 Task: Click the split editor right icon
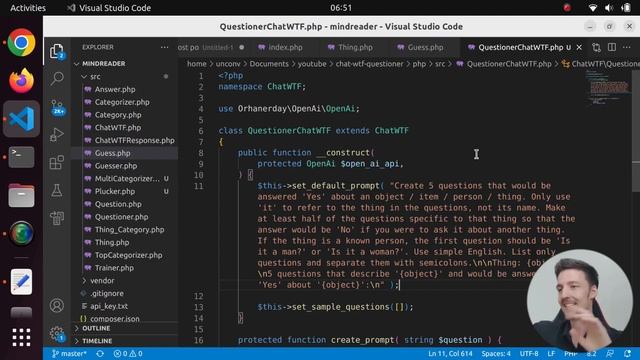(x=611, y=47)
